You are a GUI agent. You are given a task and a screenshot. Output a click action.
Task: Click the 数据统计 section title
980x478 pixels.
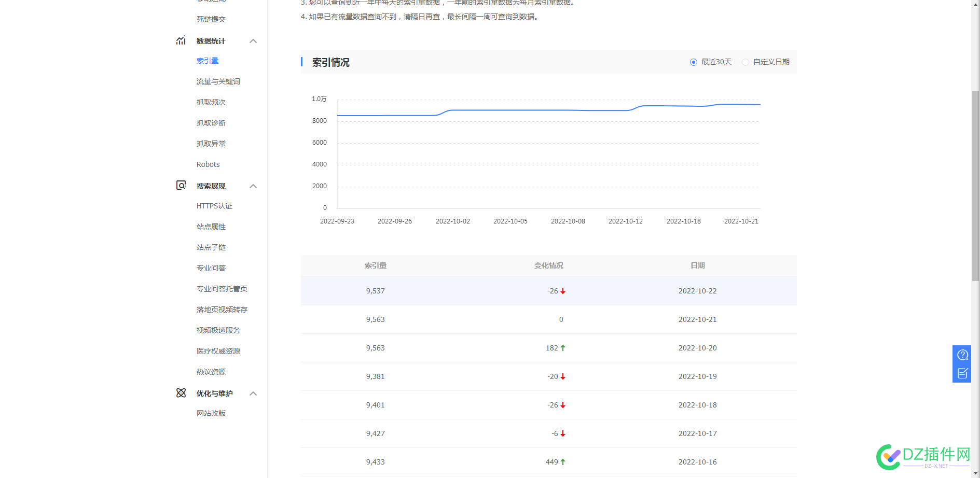[x=211, y=41]
